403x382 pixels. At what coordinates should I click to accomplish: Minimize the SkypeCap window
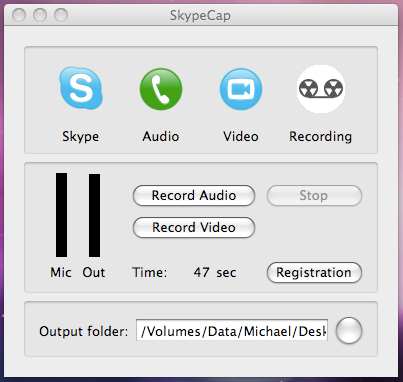[x=40, y=15]
